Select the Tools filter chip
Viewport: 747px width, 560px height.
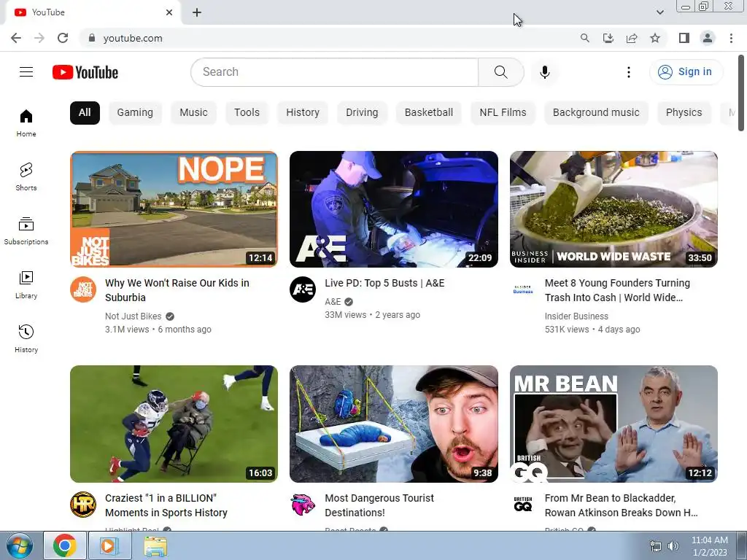247,113
